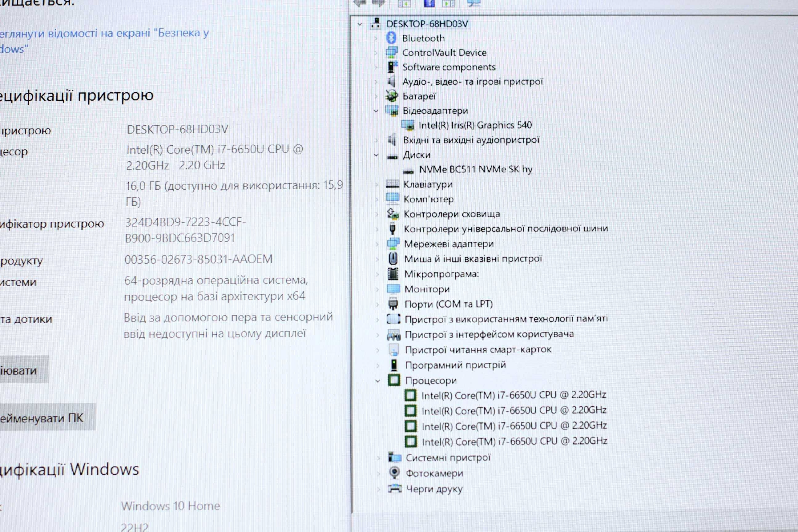Image resolution: width=798 pixels, height=532 pixels.
Task: Click the ControlVault Device icon
Action: (x=392, y=52)
